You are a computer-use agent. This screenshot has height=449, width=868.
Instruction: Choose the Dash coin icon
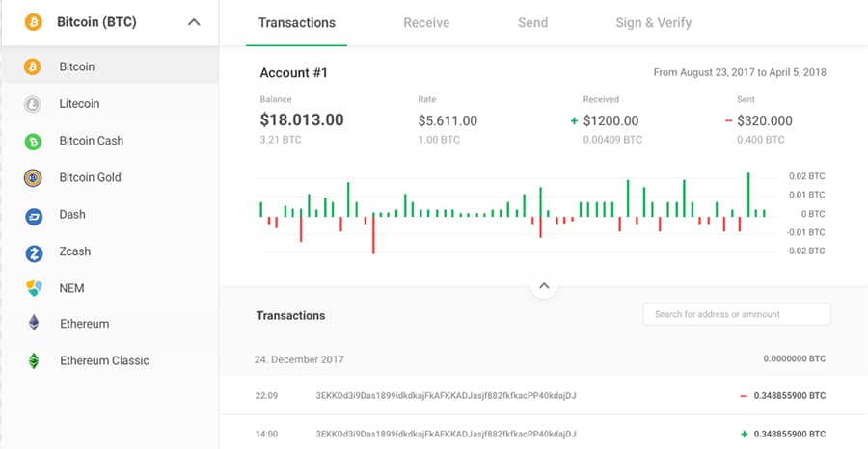pos(33,215)
